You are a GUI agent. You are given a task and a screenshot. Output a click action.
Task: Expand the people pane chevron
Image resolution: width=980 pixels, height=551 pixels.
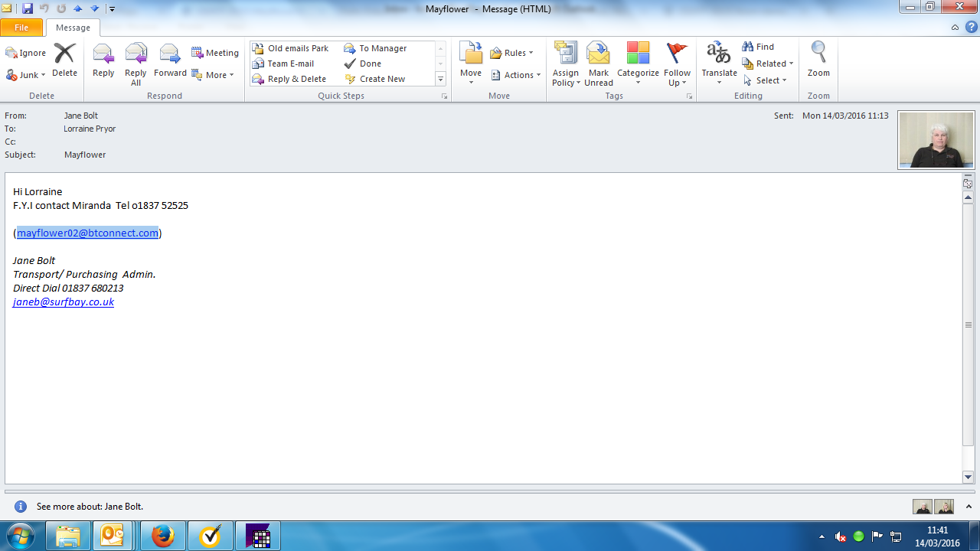pyautogui.click(x=969, y=507)
